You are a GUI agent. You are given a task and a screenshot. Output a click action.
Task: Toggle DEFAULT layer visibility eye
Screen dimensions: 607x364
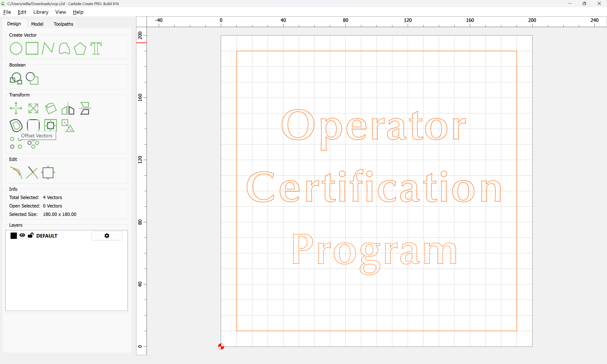click(x=22, y=235)
